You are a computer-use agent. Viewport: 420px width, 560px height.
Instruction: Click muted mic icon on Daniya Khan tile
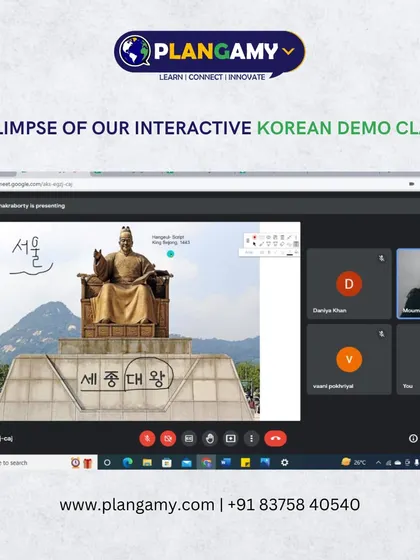(381, 258)
